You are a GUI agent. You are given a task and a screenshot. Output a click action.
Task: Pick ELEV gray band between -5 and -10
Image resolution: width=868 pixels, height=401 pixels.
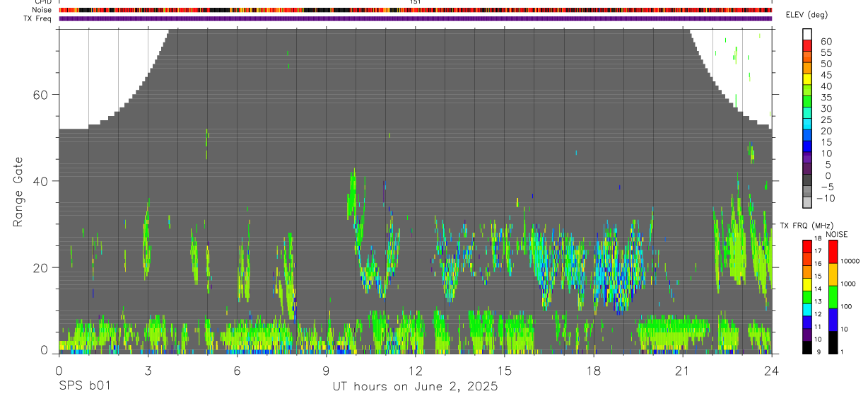[x=807, y=192]
